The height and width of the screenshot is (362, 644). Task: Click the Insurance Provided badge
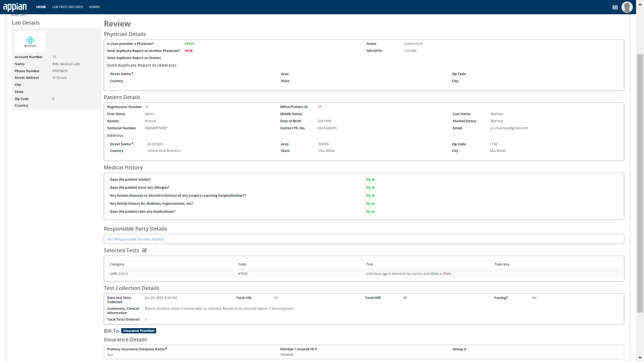[x=139, y=331]
